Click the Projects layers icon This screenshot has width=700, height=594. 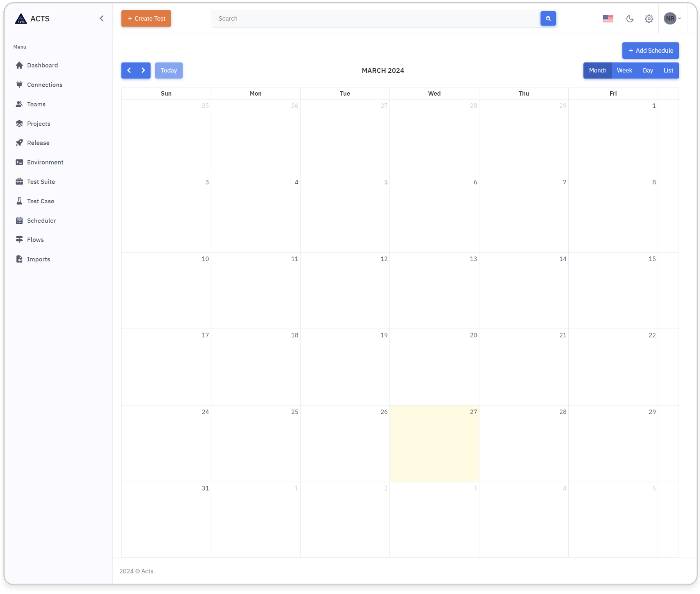pos(19,124)
